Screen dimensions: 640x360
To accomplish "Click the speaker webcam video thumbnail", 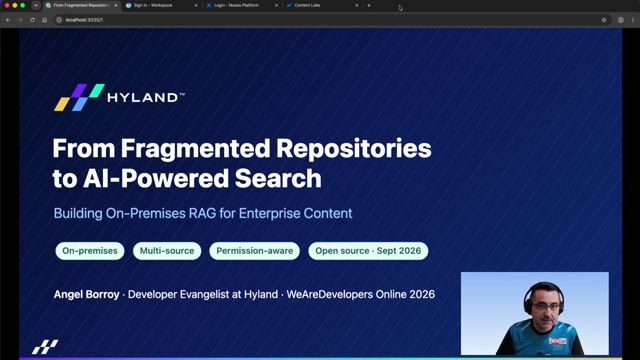I will point(535,313).
